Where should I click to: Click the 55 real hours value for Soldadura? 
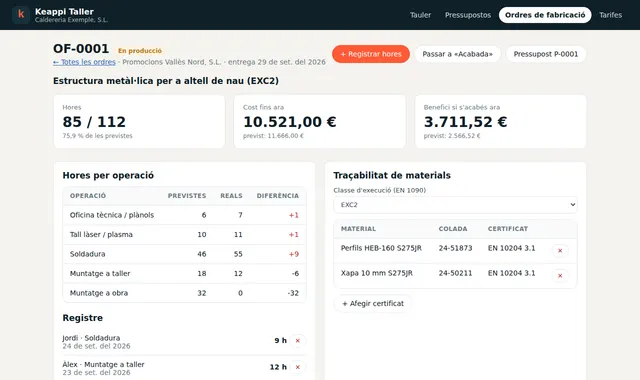coord(238,254)
